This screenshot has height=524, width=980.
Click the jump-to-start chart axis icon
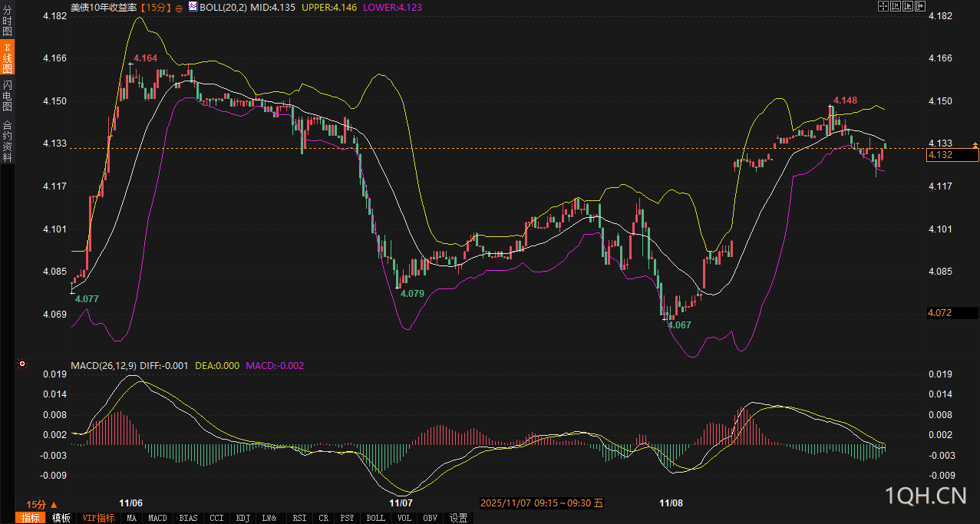click(895, 6)
